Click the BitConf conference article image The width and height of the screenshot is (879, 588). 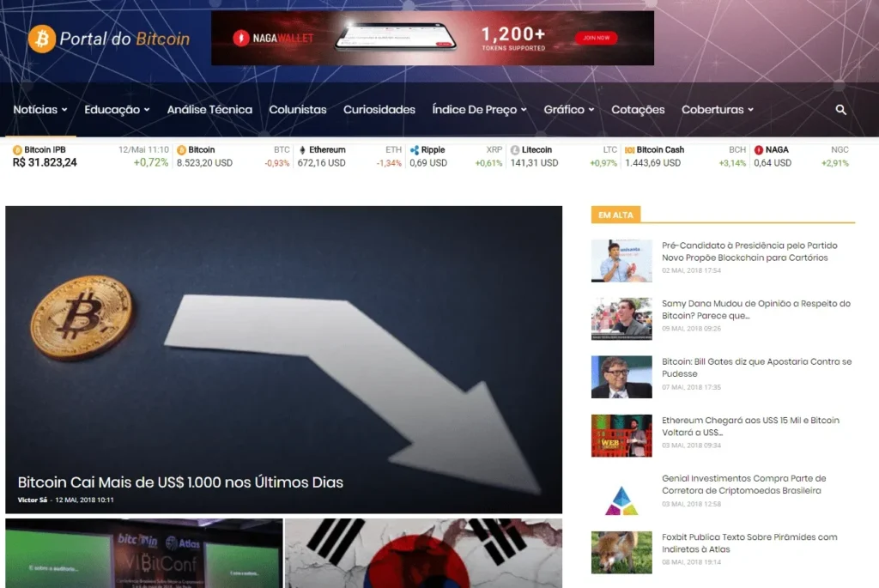pyautogui.click(x=144, y=554)
